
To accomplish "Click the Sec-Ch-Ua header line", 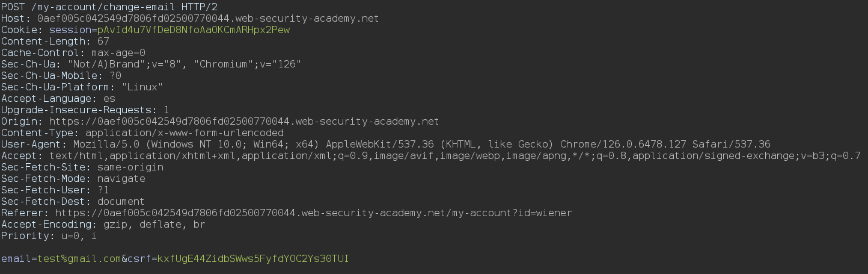I will click(151, 64).
